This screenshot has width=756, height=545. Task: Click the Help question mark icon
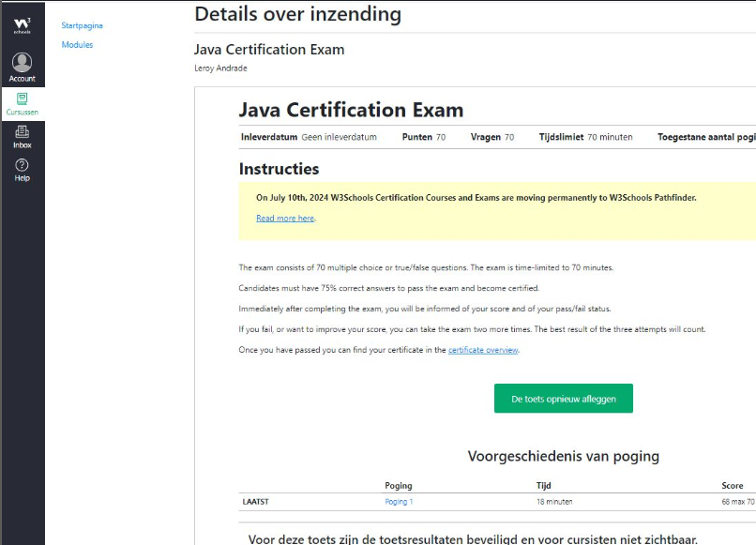[22, 165]
